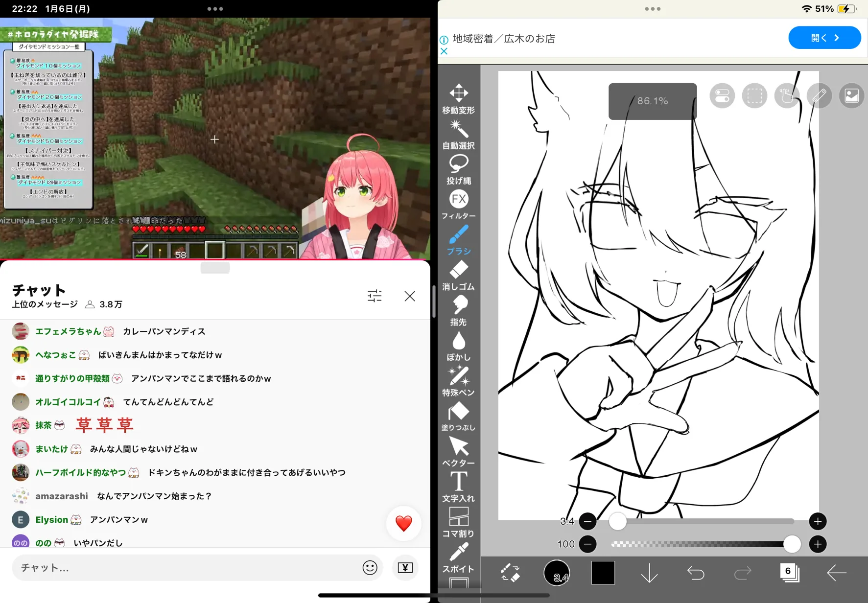Screen dimensions: 868x603
Task: Tap the split view divider handle
Action: (434, 301)
